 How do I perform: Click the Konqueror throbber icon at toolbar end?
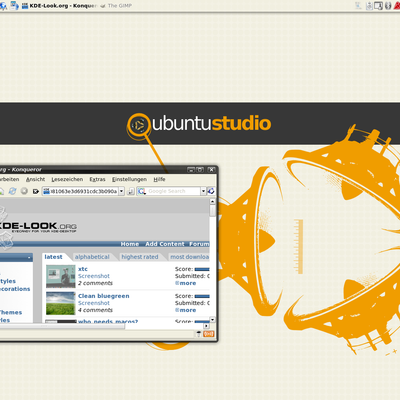click(211, 191)
